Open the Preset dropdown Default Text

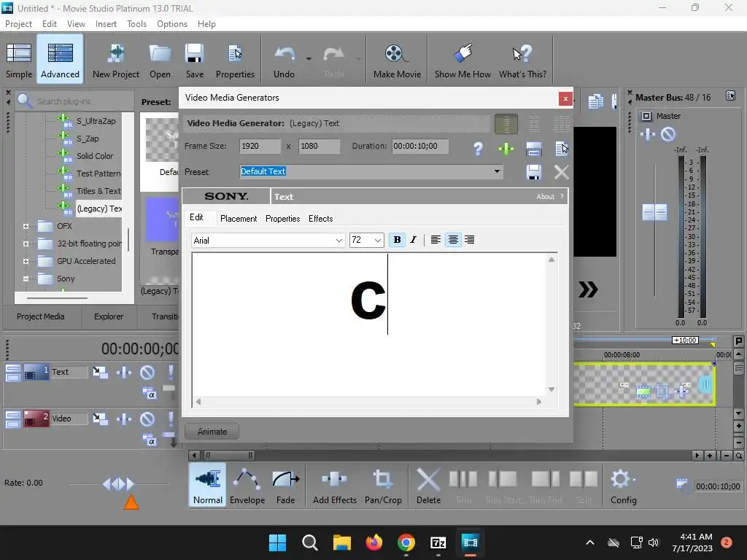[497, 171]
